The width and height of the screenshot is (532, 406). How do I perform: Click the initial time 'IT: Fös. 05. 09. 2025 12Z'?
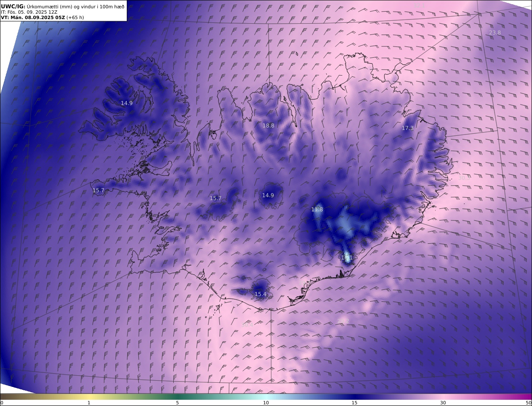tap(29, 12)
